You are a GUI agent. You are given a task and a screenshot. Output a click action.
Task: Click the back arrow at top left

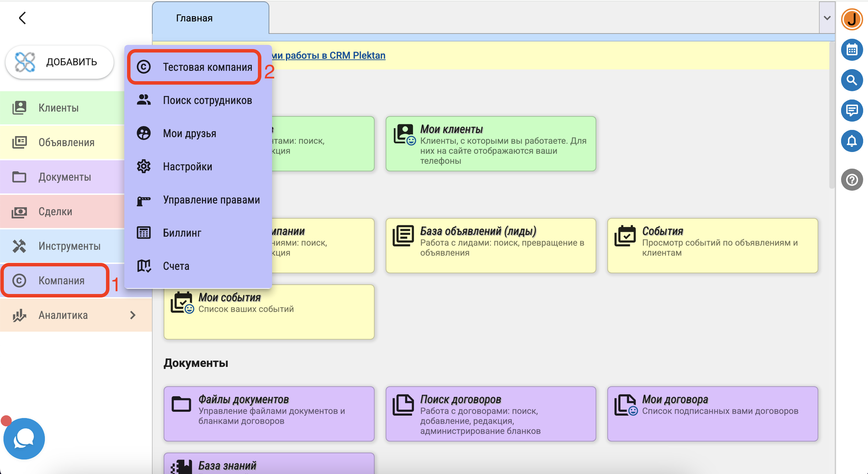coord(22,18)
